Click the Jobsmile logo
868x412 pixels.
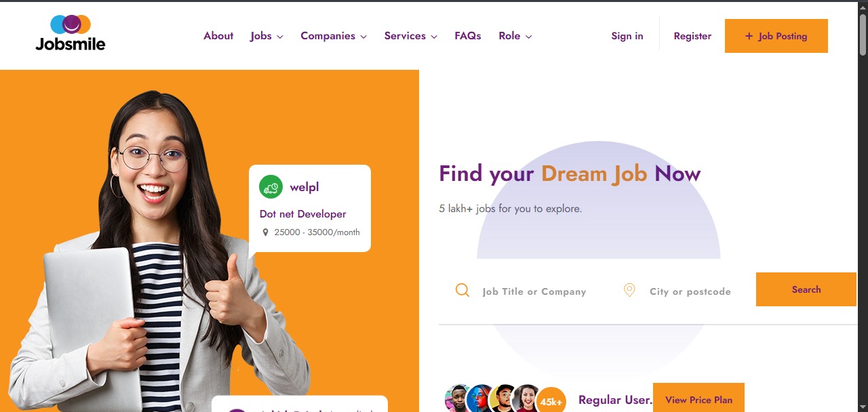tap(71, 33)
